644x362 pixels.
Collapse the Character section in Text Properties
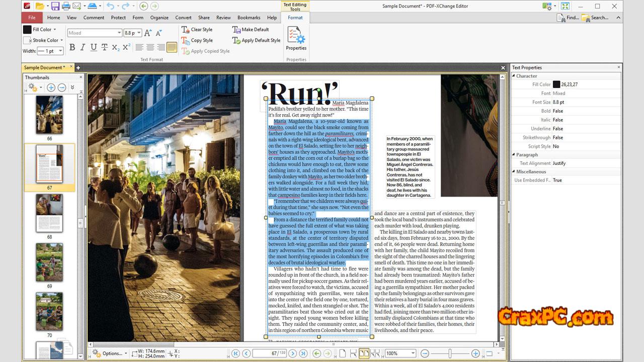514,76
